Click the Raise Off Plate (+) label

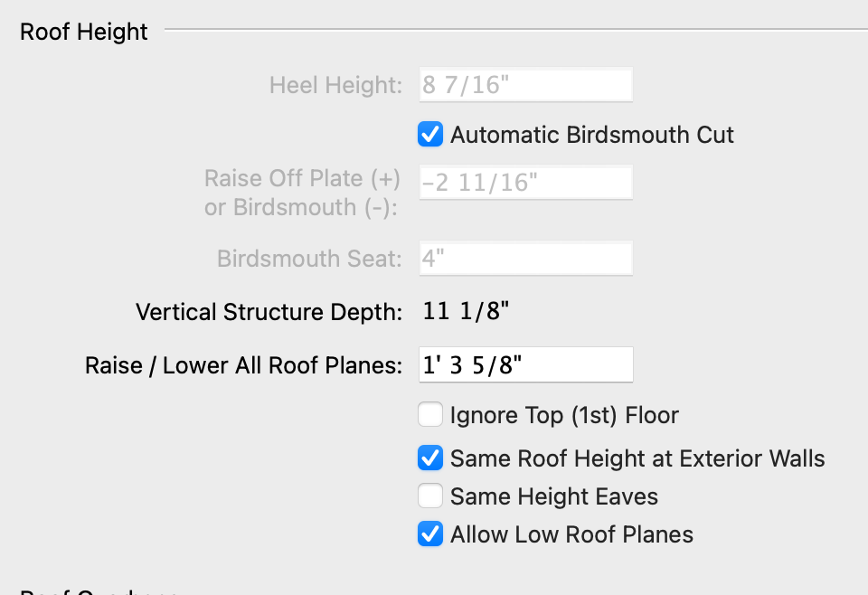pyautogui.click(x=302, y=178)
